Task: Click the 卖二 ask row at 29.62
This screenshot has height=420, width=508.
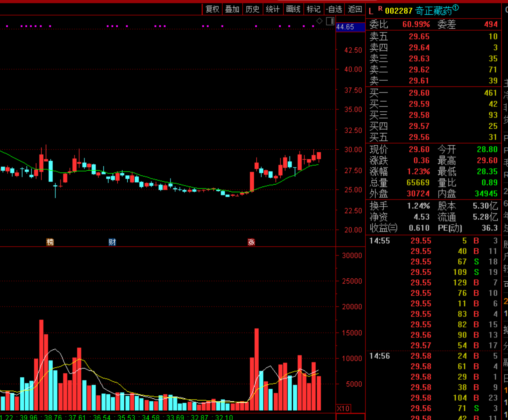Action: tap(434, 70)
